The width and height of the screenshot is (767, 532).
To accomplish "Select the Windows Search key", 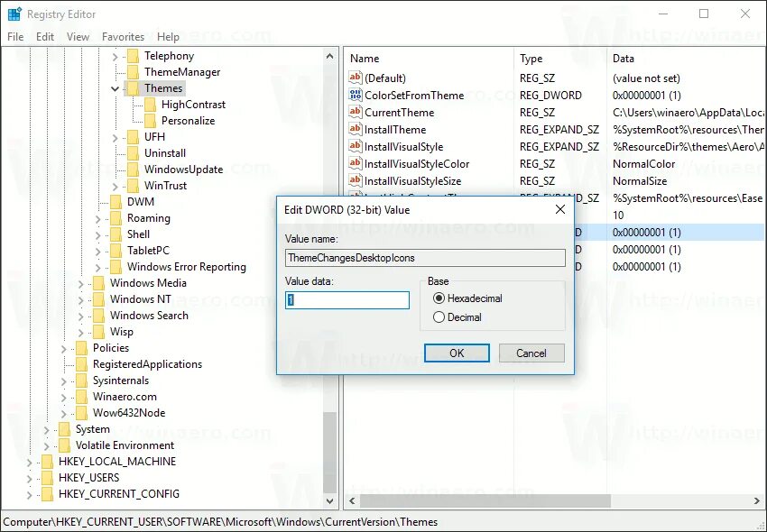I will 149,316.
